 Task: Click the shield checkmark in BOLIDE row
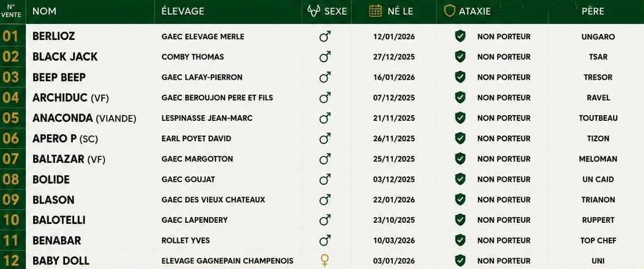point(460,179)
